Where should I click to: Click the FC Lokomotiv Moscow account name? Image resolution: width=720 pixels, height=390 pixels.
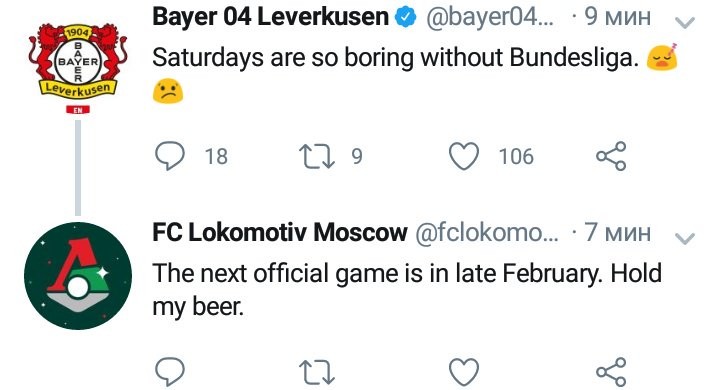(280, 232)
